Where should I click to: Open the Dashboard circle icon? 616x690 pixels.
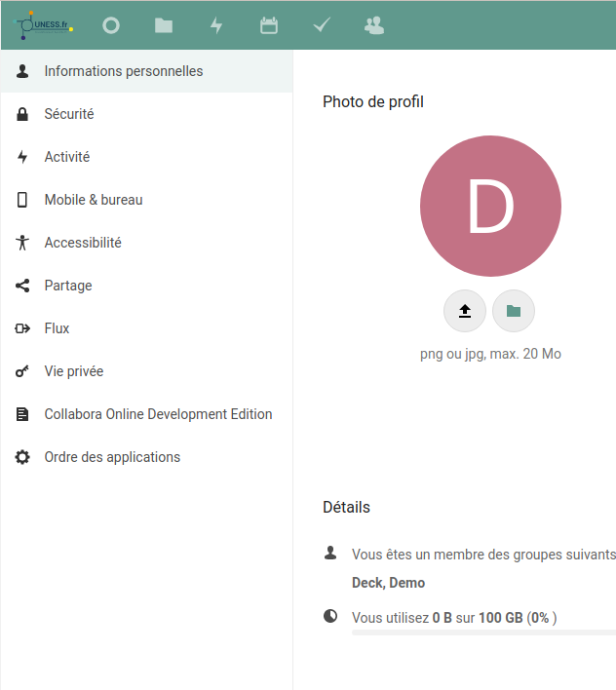click(x=111, y=25)
